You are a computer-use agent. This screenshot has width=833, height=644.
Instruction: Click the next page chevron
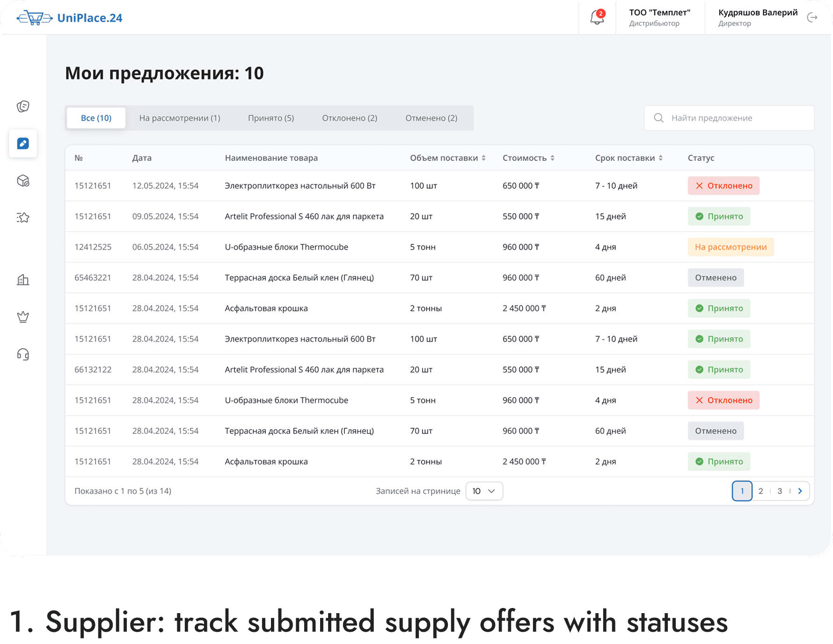(800, 491)
